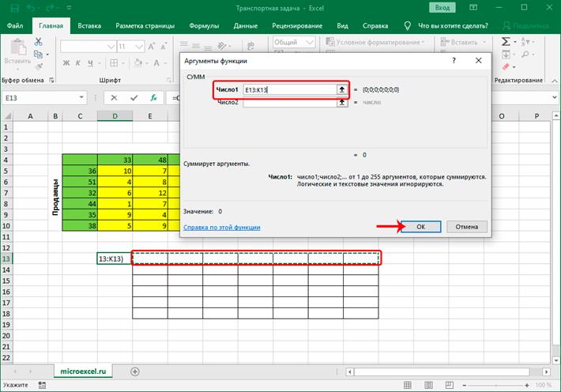Click Отмена in function arguments dialog
The image size is (561, 392).
[466, 227]
